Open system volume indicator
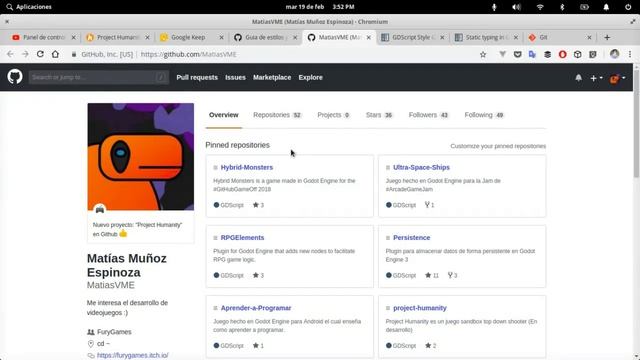This screenshot has width=640, height=360. (x=516, y=7)
